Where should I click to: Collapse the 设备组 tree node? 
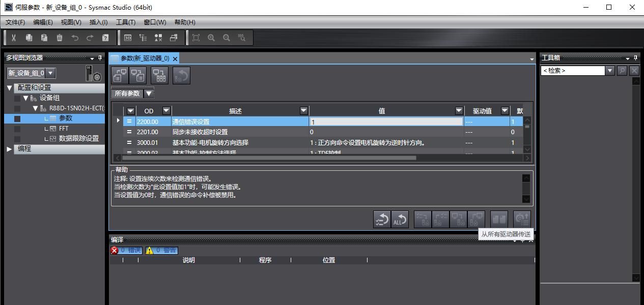pos(26,98)
